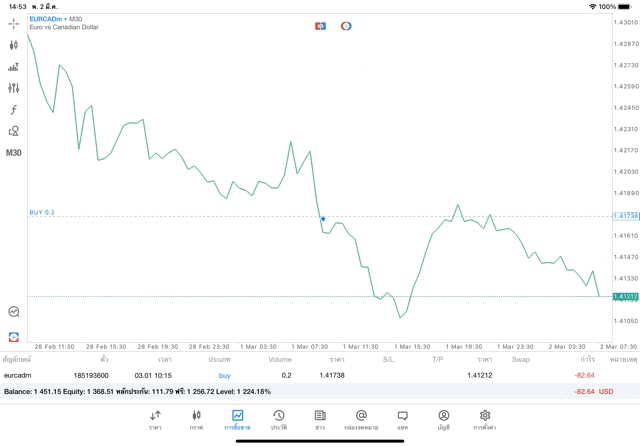Tap the 1.41212 current price tag

click(625, 296)
